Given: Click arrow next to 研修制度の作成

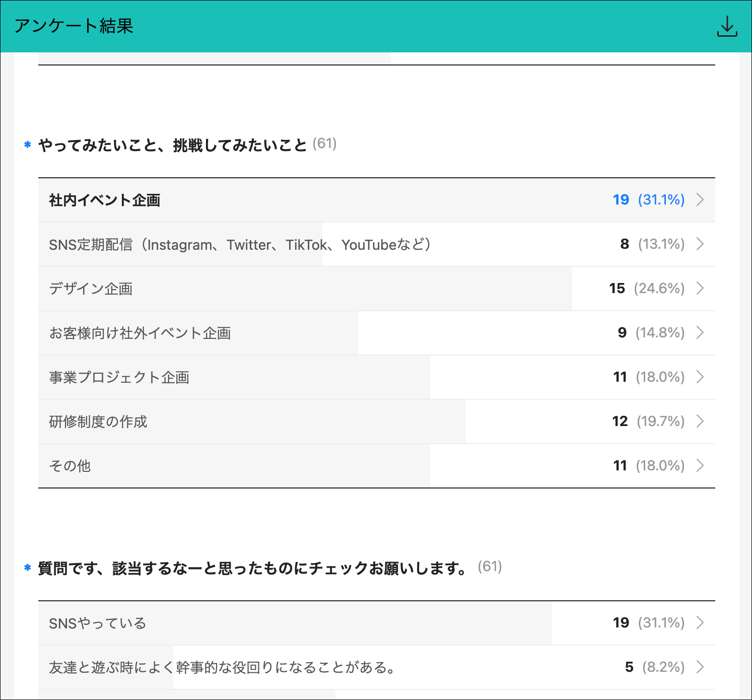Looking at the screenshot, I should point(700,422).
